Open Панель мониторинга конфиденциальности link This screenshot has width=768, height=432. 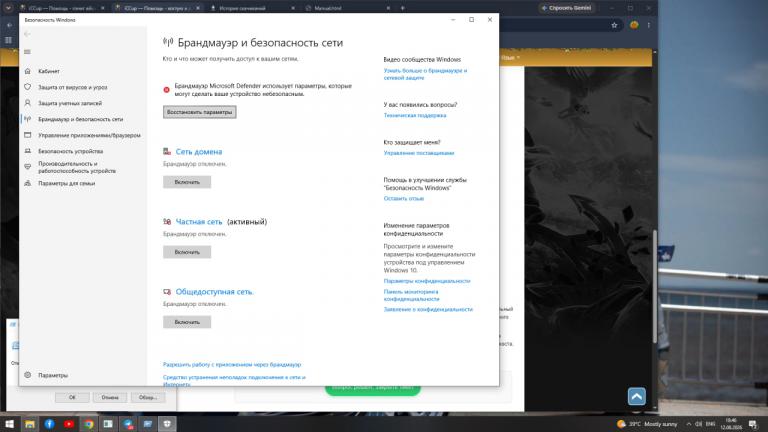pos(411,295)
